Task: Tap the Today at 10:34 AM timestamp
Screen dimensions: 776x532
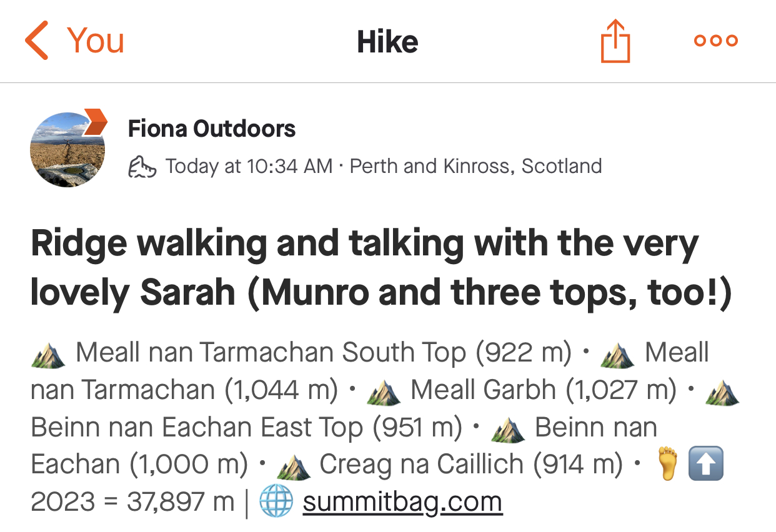Action: click(249, 167)
